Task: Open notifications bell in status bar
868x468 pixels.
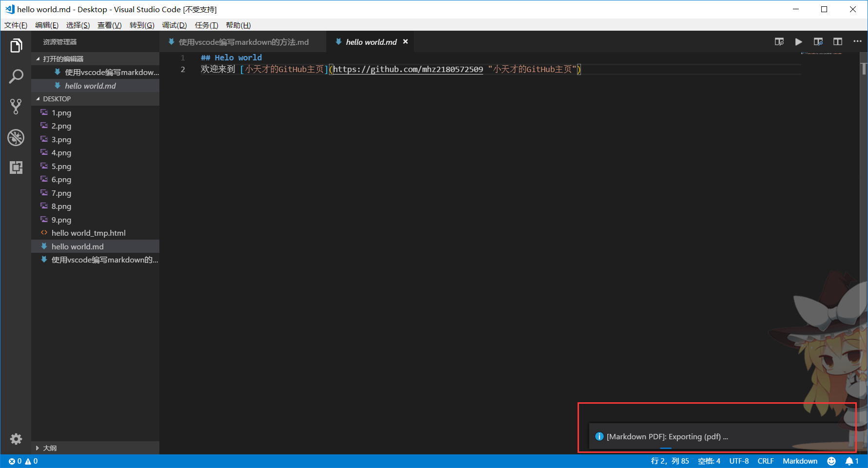Action: point(852,461)
